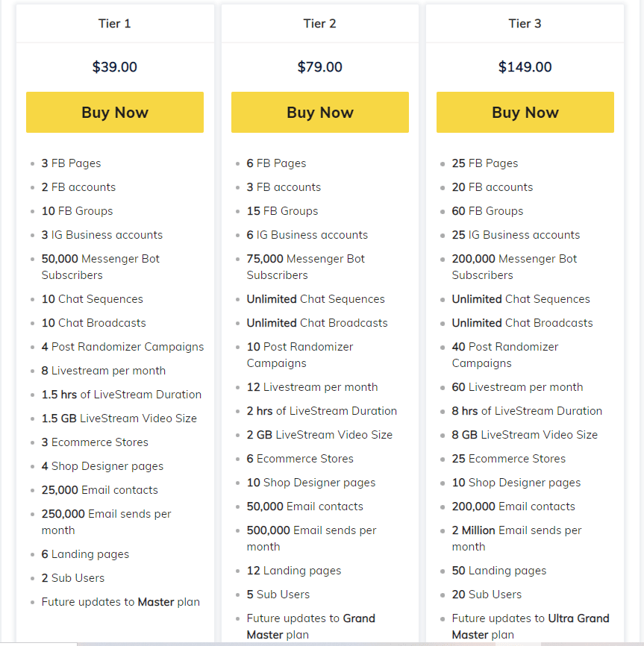Click Future updates to Master plan text

(121, 601)
